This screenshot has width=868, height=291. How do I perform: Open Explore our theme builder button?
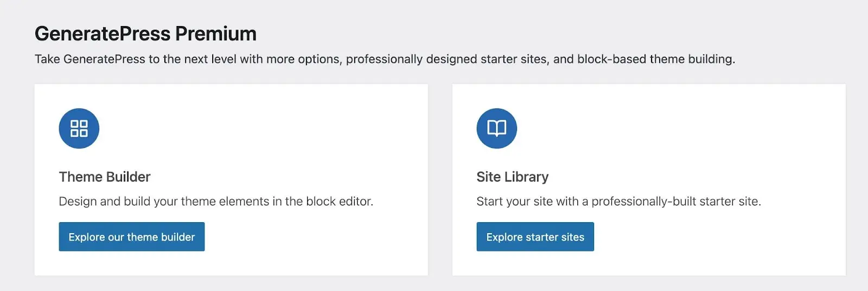click(132, 237)
